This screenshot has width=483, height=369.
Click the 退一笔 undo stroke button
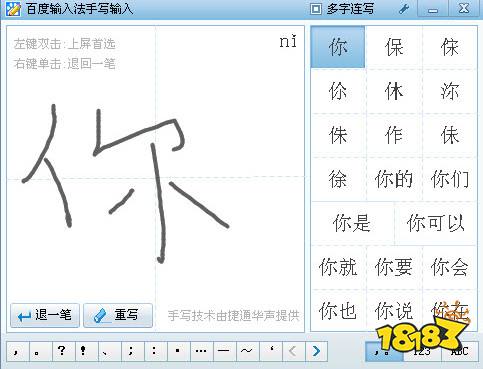45,315
